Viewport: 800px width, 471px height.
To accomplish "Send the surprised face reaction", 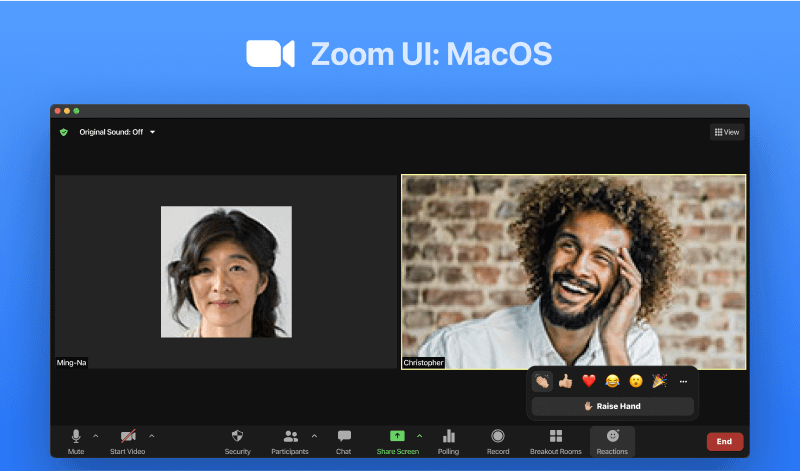I will pos(636,381).
